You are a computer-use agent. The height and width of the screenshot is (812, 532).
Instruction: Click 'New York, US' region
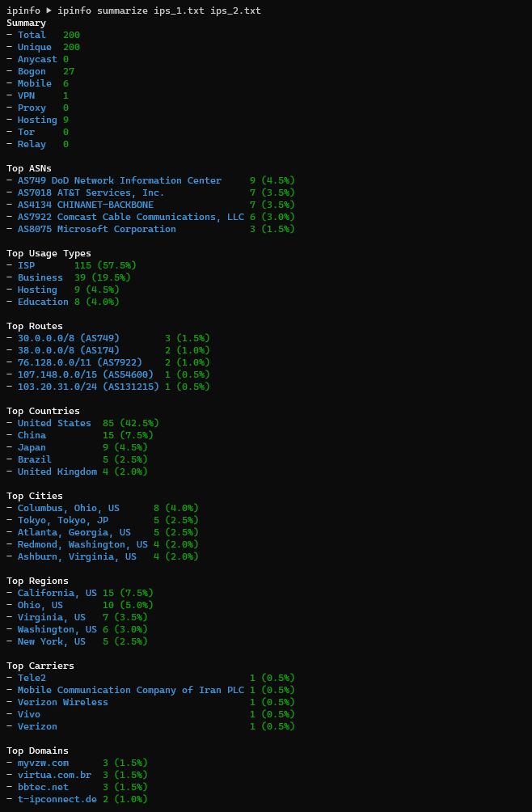point(52,641)
